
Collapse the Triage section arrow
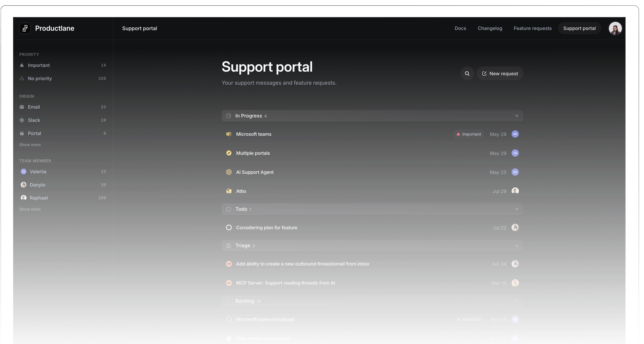(516, 246)
